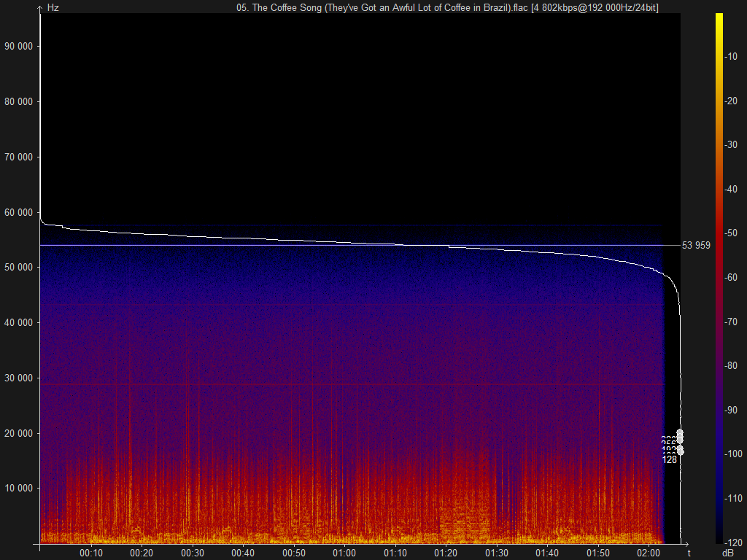Image resolution: width=747 pixels, height=560 pixels.
Task: Click the '-70' dB scale label
Action: [731, 322]
